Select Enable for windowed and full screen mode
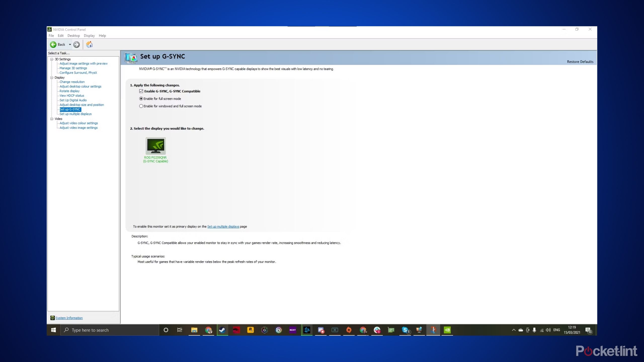This screenshot has width=644, height=362. (141, 106)
